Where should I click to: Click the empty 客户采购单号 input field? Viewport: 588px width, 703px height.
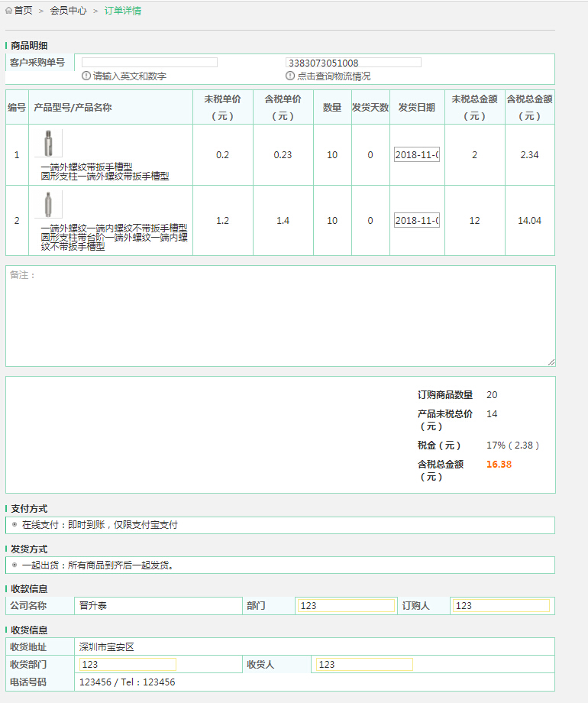pos(149,63)
